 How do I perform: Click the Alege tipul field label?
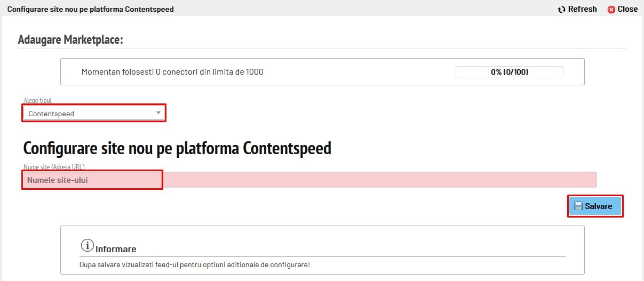[x=37, y=100]
